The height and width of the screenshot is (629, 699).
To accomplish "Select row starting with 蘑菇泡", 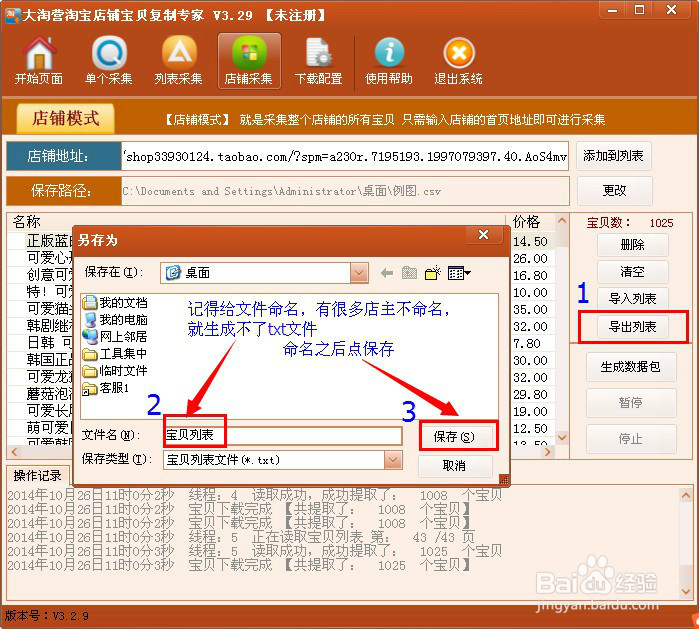I will click(47, 394).
